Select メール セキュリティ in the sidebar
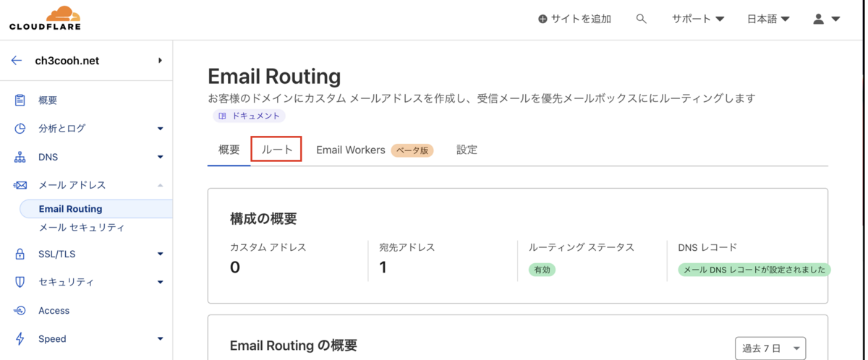The image size is (868, 360). click(81, 228)
